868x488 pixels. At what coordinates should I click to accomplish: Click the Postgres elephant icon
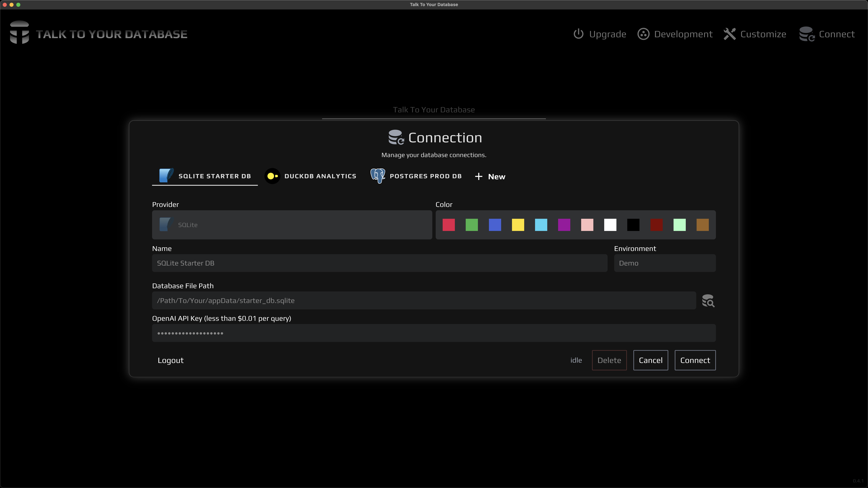[x=378, y=176]
